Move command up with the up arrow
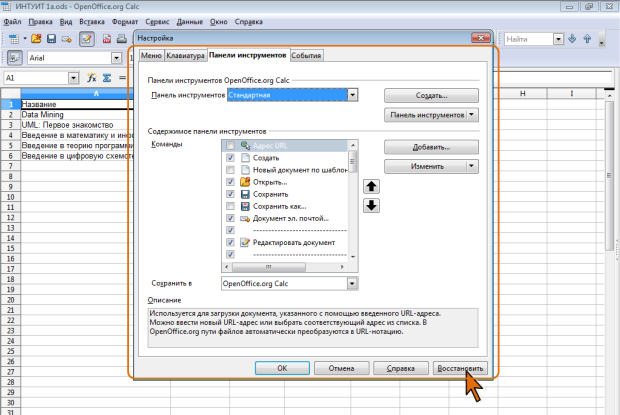 pyautogui.click(x=371, y=186)
